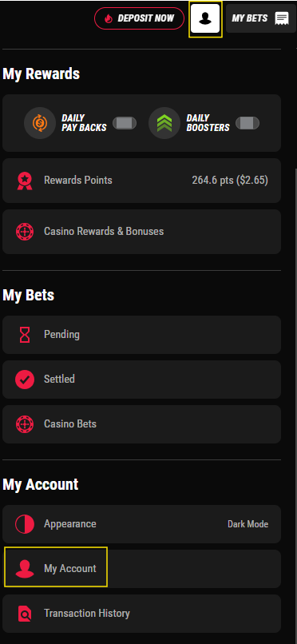
Task: Open Transaction History
Action: [141, 614]
